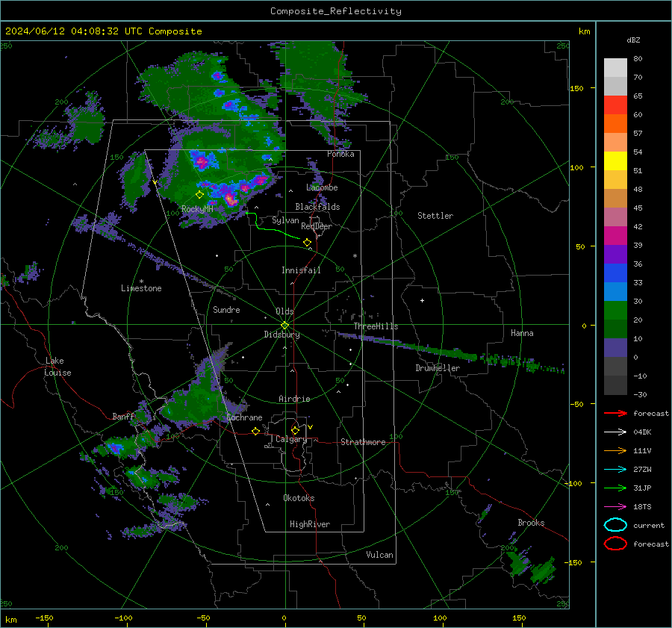Click the Sundre label
The height and width of the screenshot is (628, 672).
pos(226,310)
